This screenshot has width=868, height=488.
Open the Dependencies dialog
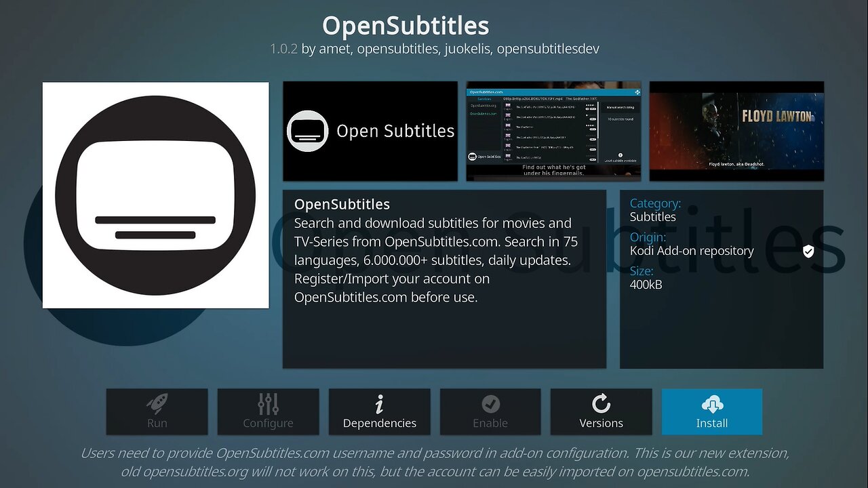pos(379,411)
